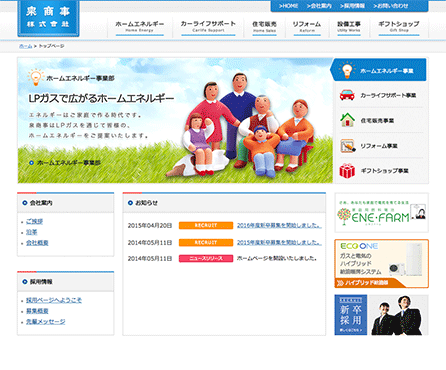Open the ECO ONE hybrid banner

point(381,263)
